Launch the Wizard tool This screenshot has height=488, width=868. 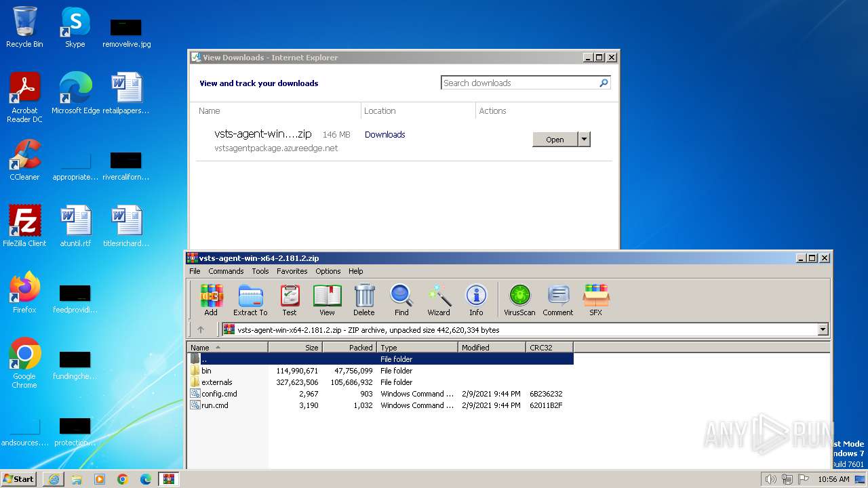[x=439, y=300]
